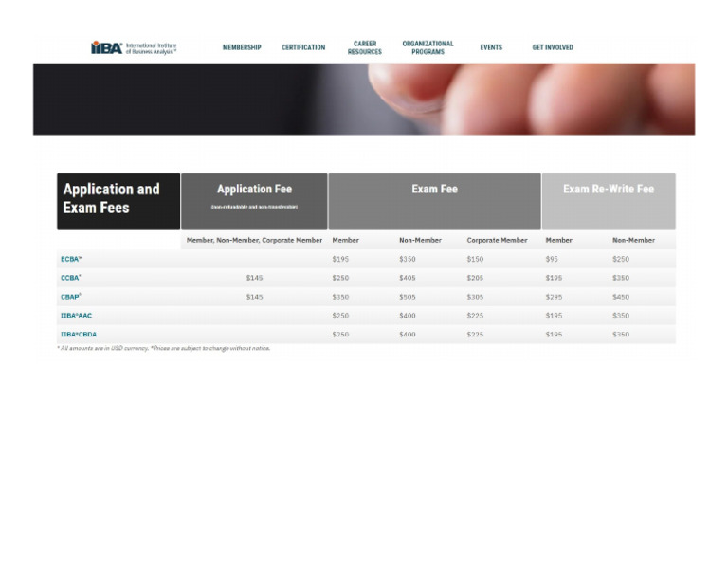Open the Certification menu
This screenshot has height=563, width=728.
[303, 47]
